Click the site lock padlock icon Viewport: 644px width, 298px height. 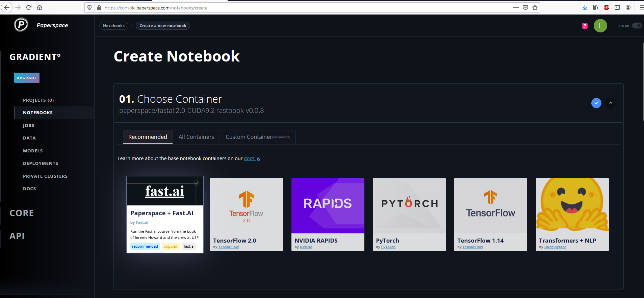99,7
